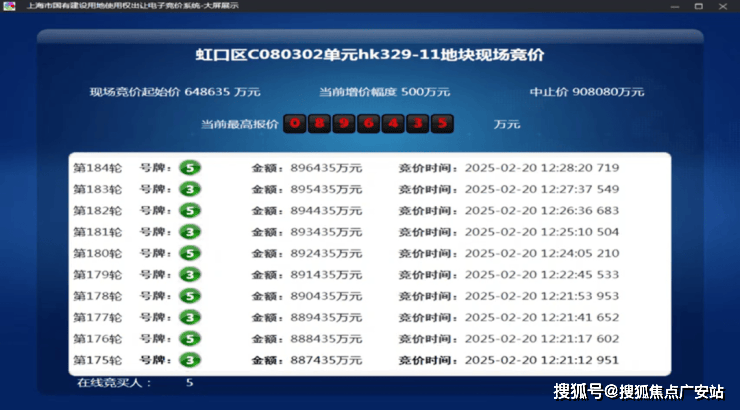Click the stop price 908080万元
The height and width of the screenshot is (410, 740).
click(608, 92)
